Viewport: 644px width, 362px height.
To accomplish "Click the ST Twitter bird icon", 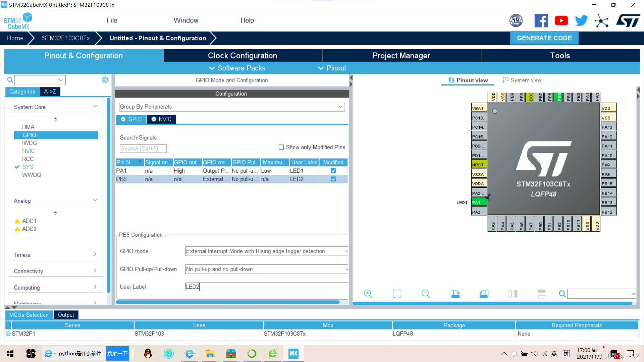I will click(581, 21).
